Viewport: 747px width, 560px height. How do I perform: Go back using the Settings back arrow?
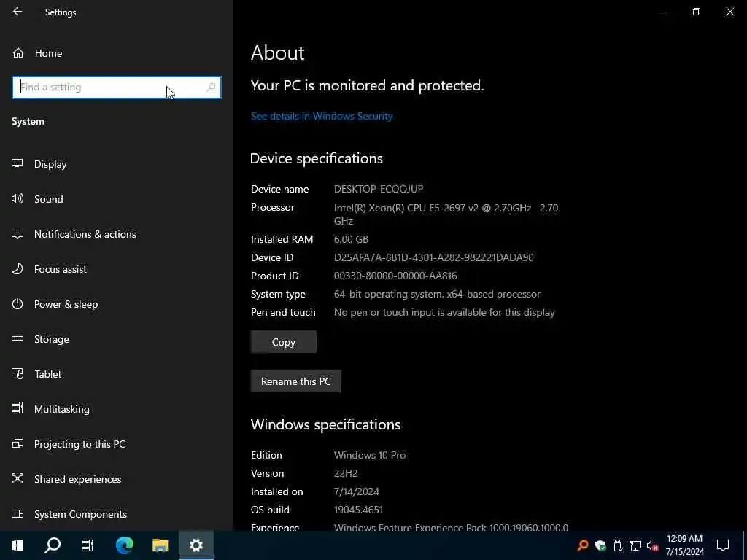[18, 12]
